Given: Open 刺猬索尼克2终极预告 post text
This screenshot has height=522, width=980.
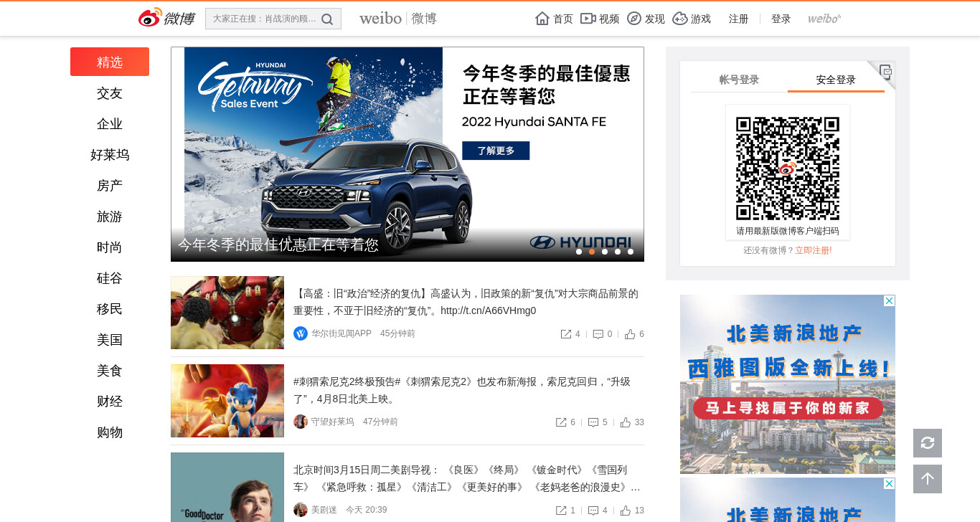Looking at the screenshot, I should pos(462,390).
